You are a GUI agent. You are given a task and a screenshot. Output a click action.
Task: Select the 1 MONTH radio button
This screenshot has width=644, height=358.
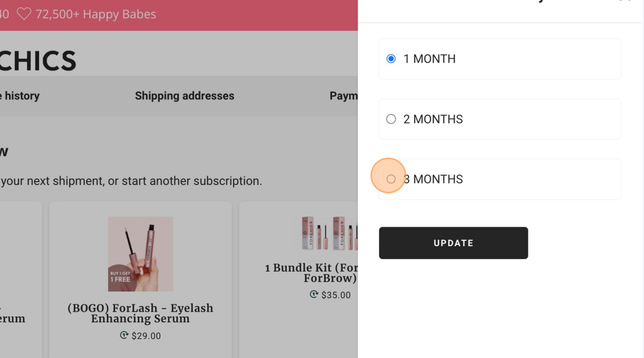pos(391,59)
